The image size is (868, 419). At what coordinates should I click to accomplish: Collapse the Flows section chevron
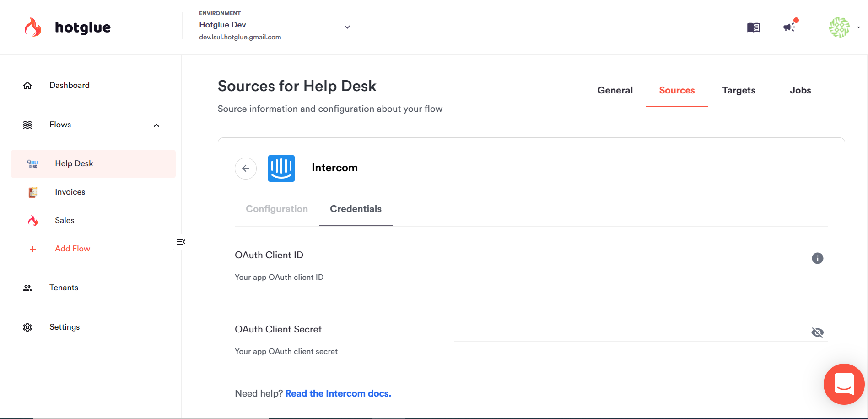(156, 125)
